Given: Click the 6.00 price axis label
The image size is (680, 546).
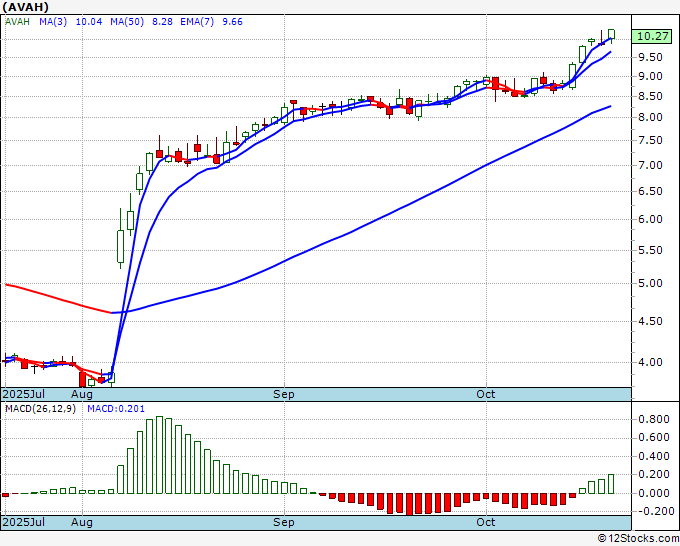Looking at the screenshot, I should coord(650,219).
